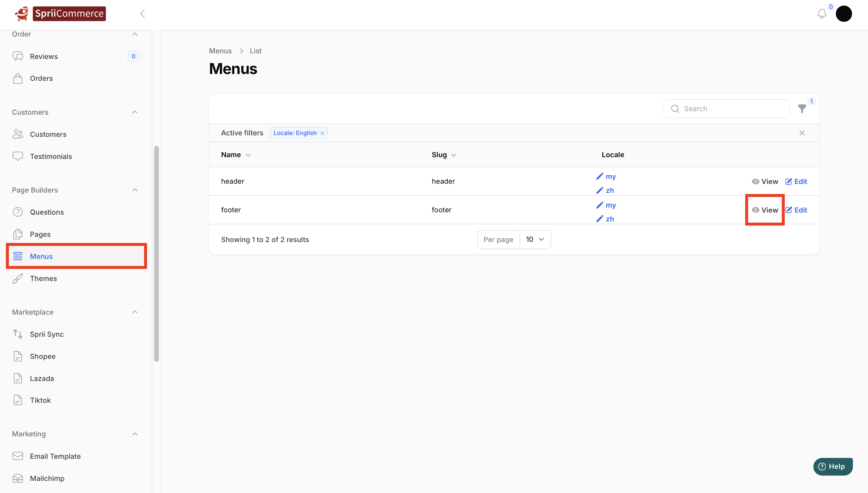868x493 pixels.
Task: Edit the footer menu row
Action: (796, 210)
